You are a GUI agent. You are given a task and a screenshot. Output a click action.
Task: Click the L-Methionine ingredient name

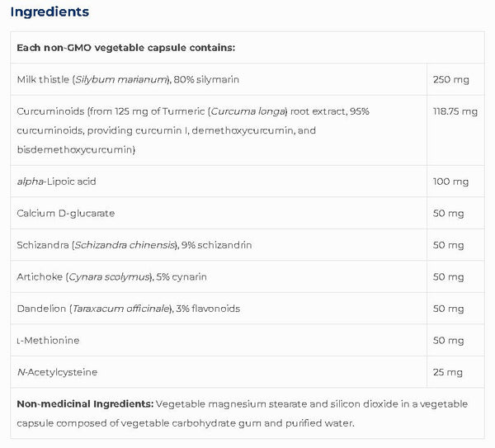coord(48,340)
